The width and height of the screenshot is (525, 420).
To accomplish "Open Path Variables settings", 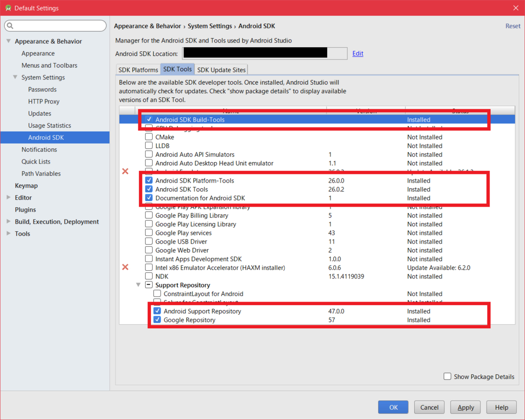I will coord(41,173).
